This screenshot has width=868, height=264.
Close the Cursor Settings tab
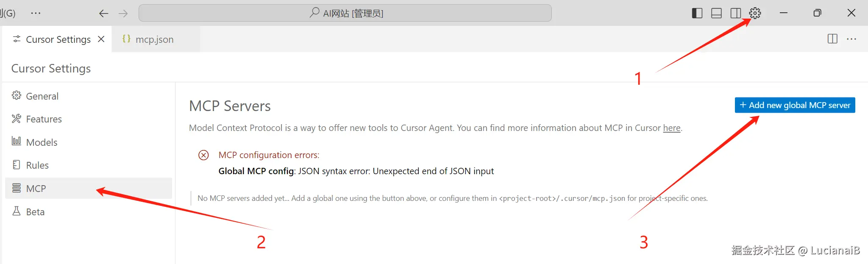(x=101, y=39)
